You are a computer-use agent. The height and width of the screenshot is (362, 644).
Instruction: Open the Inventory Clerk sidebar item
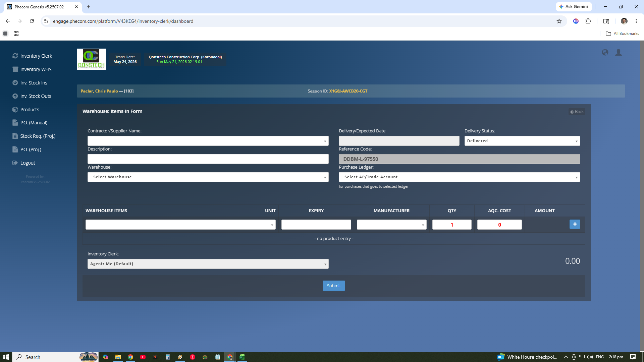[32, 56]
